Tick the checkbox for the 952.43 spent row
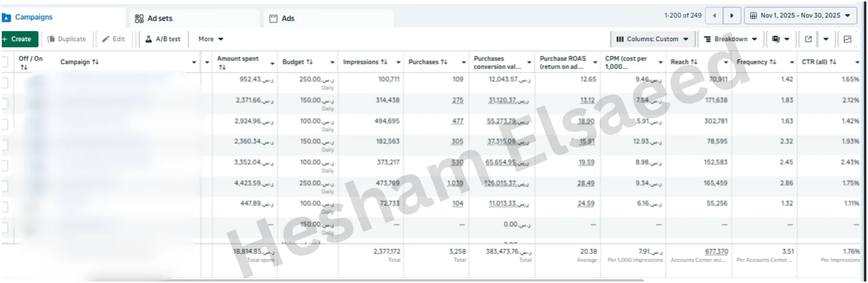Viewport: 868px width, 283px height. (4, 83)
